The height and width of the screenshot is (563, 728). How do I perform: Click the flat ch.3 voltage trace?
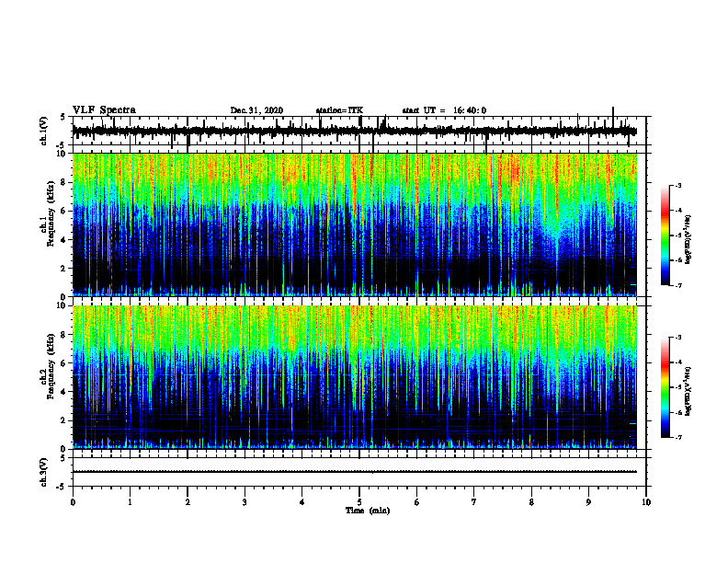coord(355,472)
